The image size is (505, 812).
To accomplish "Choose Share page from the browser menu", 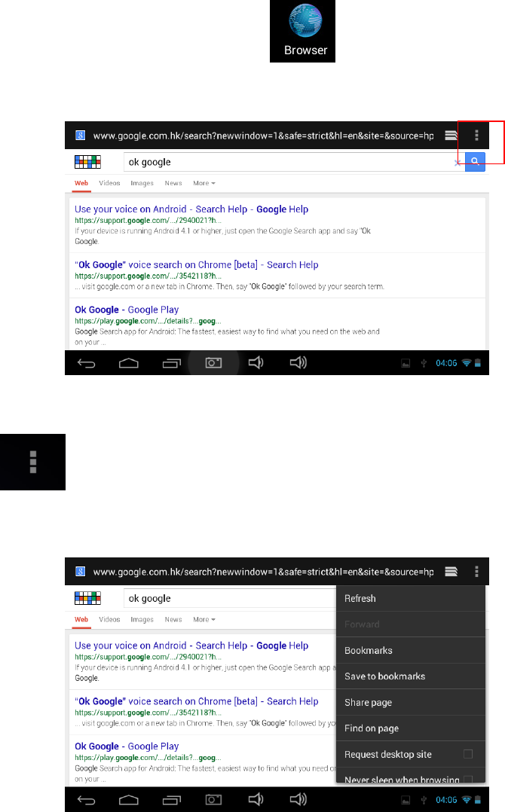I will (x=411, y=702).
